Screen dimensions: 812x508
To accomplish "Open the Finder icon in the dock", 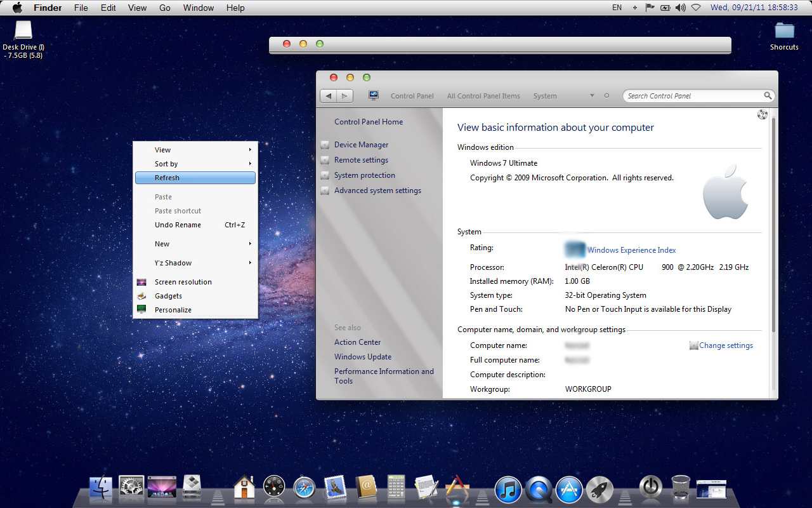I will 101,488.
